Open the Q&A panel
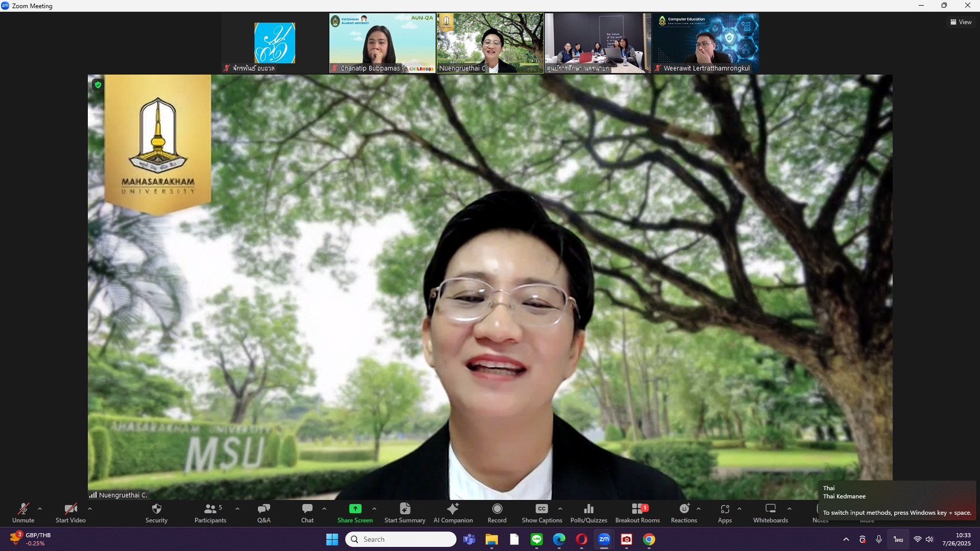 [x=264, y=513]
